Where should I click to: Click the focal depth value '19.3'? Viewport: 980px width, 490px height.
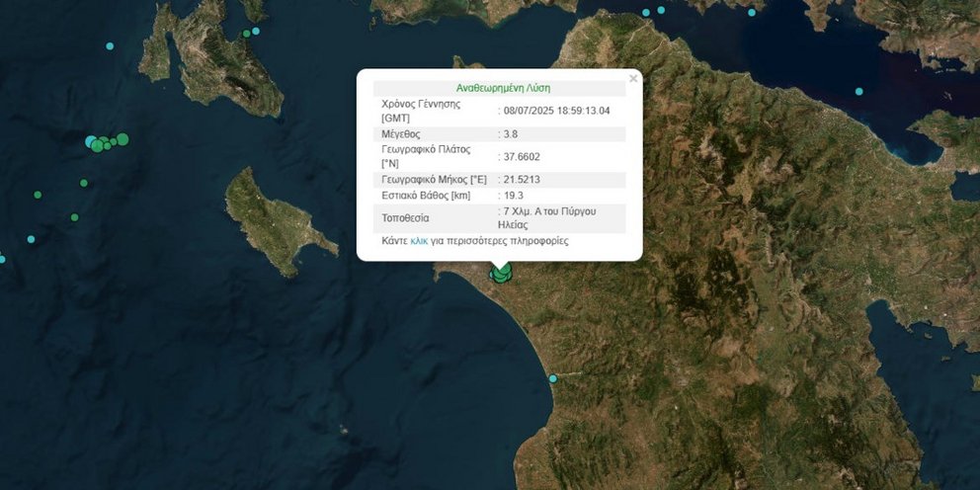coord(514,196)
